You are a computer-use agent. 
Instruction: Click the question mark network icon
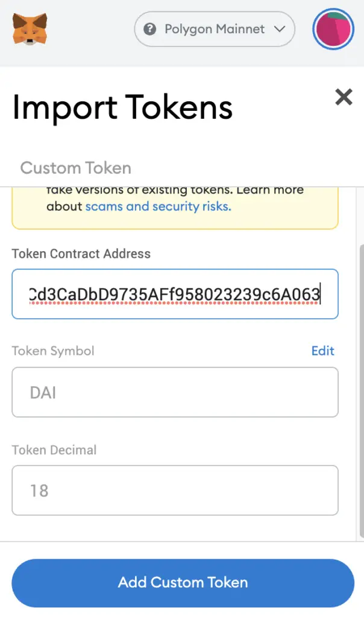click(x=150, y=29)
